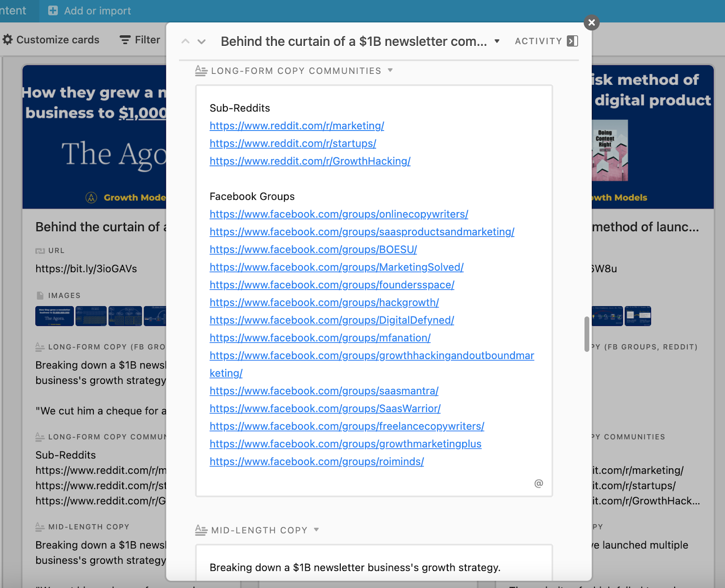This screenshot has width=725, height=588.
Task: Open Long-Form Copy Communities field menu
Action: pos(390,70)
